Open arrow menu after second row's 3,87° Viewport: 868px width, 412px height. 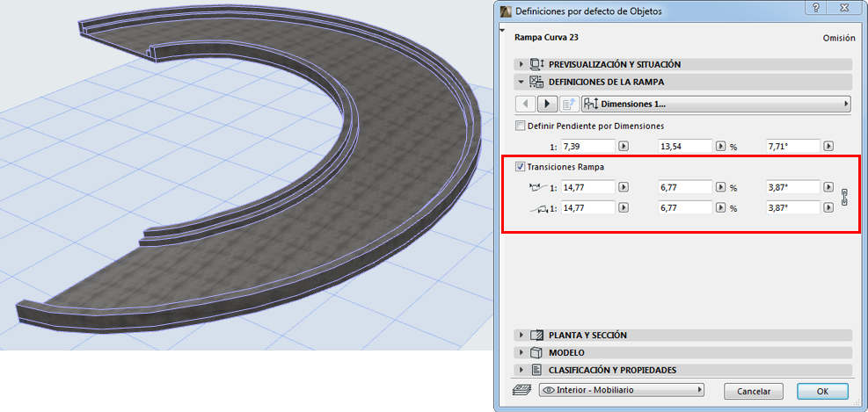(x=828, y=208)
